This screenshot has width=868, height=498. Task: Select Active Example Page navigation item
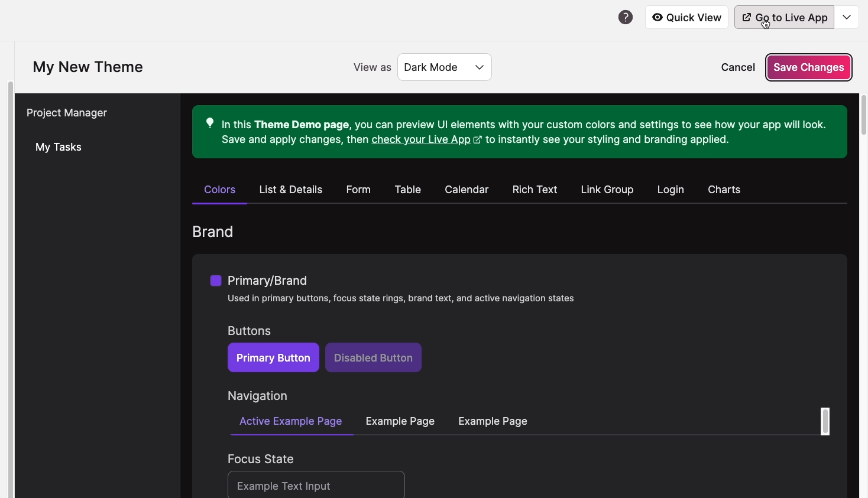pyautogui.click(x=291, y=421)
